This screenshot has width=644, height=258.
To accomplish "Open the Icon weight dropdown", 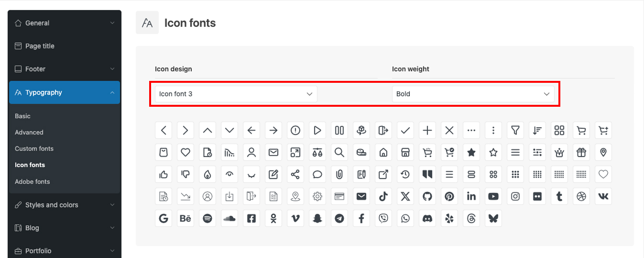I will click(x=473, y=94).
